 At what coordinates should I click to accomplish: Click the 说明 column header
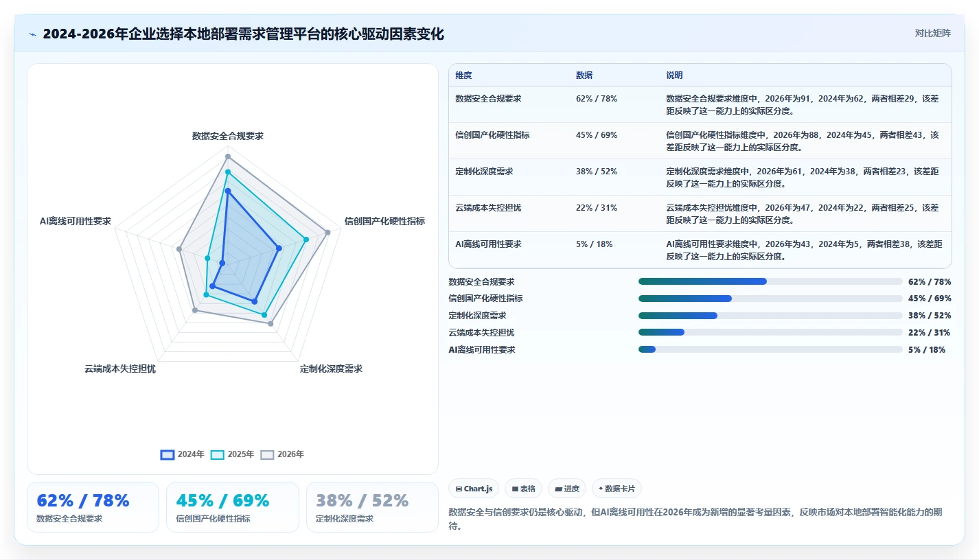tap(674, 75)
